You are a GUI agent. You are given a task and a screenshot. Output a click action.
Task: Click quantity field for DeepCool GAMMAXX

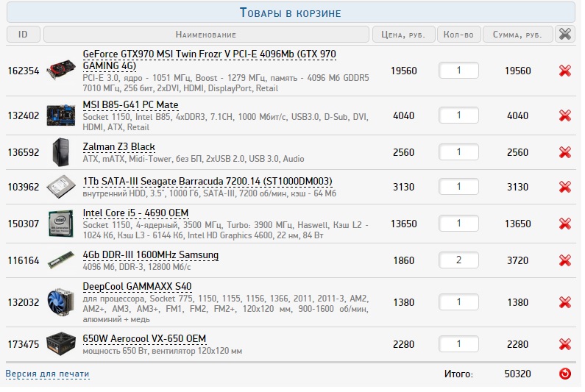pos(458,302)
